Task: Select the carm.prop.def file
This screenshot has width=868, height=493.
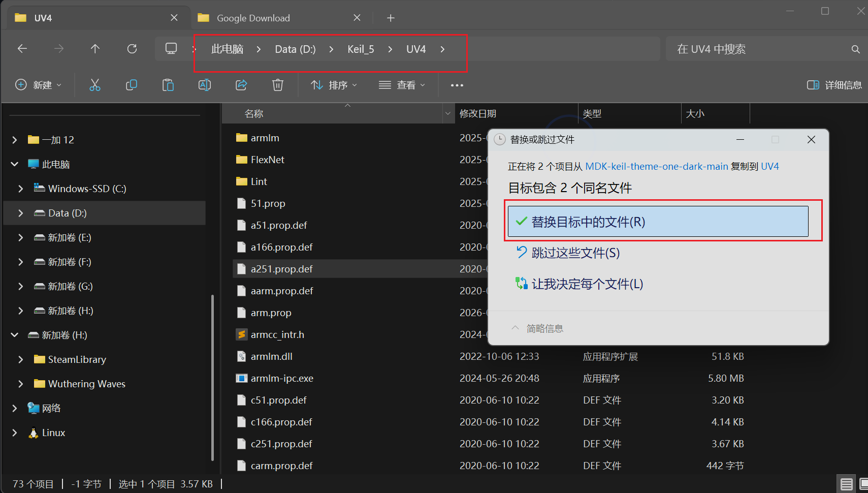Action: [x=281, y=466]
